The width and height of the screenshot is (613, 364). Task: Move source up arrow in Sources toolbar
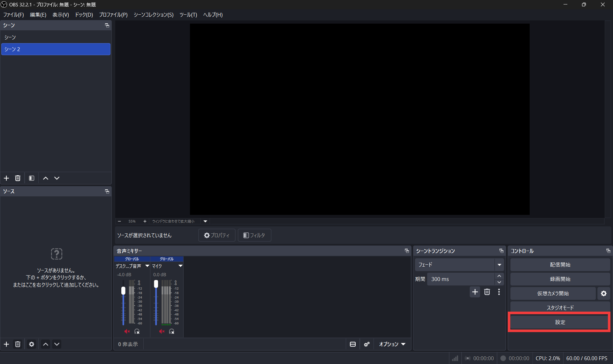(46, 344)
